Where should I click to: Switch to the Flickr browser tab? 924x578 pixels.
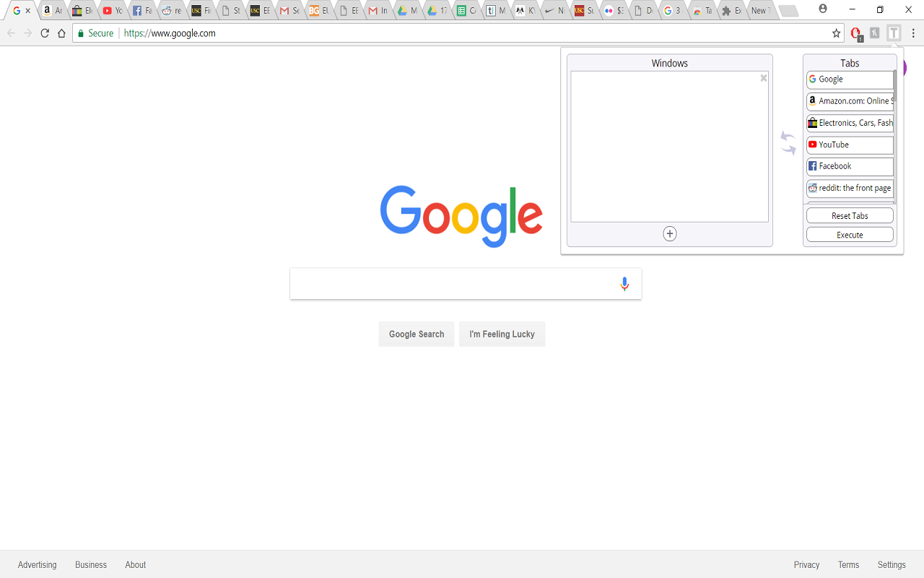click(614, 11)
